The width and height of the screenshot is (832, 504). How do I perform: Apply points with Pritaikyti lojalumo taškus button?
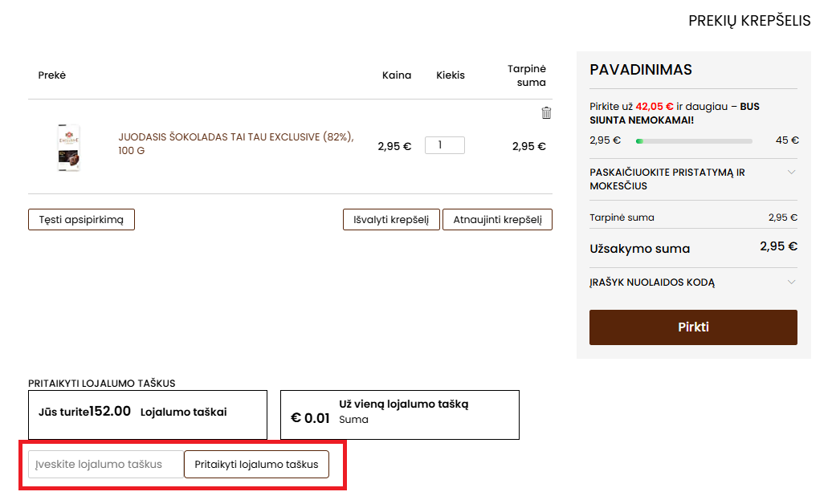point(256,465)
